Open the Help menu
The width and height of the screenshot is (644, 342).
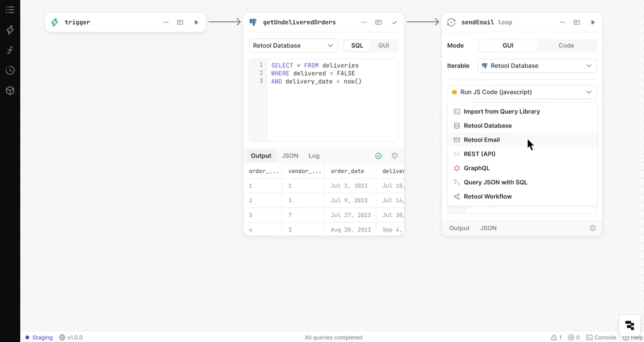(633, 337)
